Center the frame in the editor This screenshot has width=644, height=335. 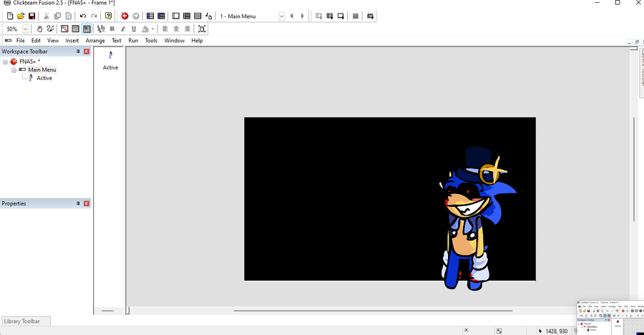tap(202, 29)
